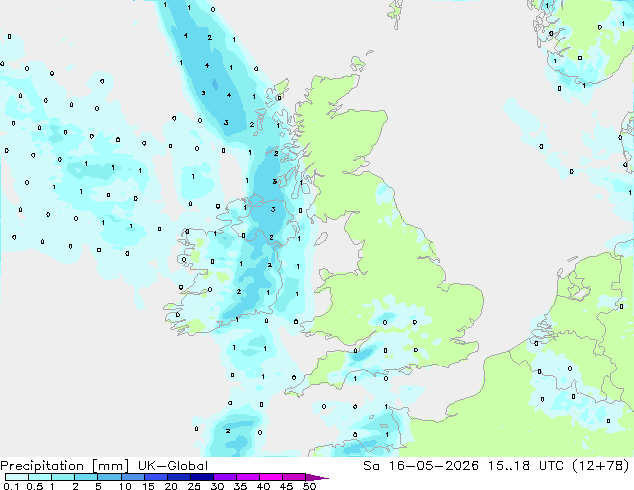
Task: Click the 25–30 mm navy legend swatch
Action: pyautogui.click(x=202, y=477)
